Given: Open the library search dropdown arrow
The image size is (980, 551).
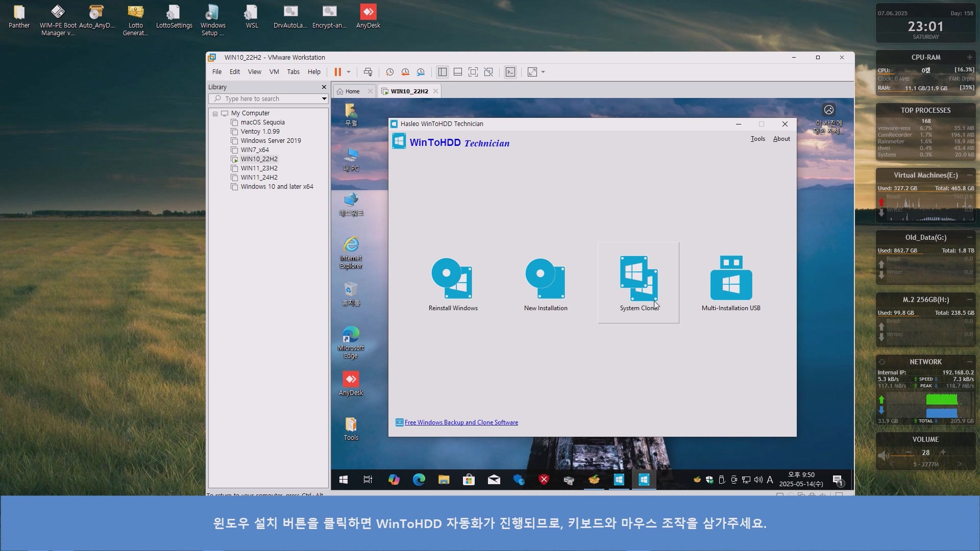Looking at the screenshot, I should tap(324, 99).
